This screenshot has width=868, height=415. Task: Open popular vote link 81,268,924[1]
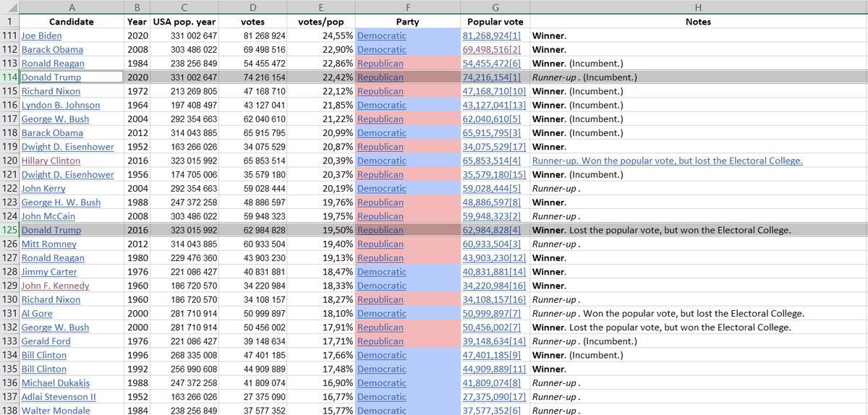[492, 35]
